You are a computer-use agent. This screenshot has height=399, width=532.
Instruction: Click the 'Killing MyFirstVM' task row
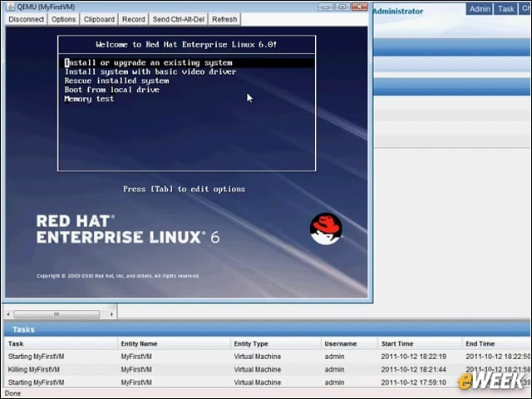pos(268,369)
